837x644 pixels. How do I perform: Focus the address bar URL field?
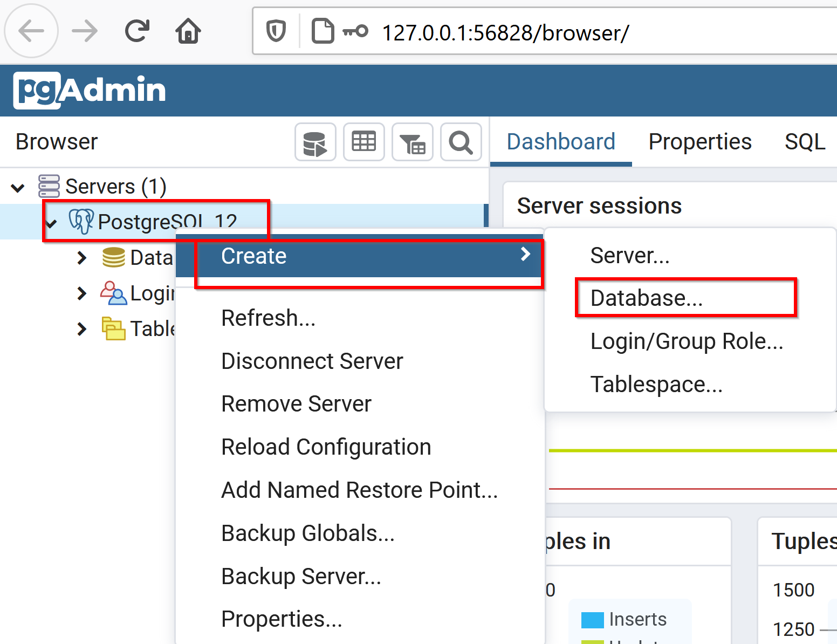(545, 31)
